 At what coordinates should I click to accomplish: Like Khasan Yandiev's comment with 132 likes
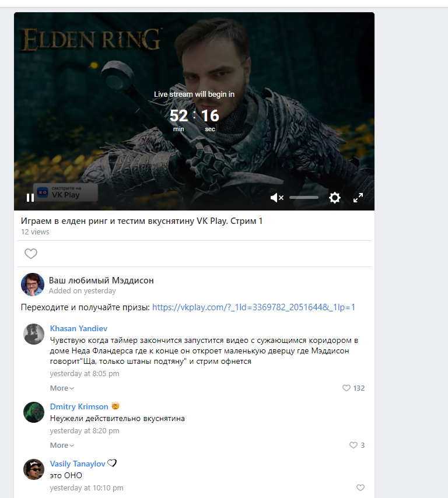[x=353, y=388]
